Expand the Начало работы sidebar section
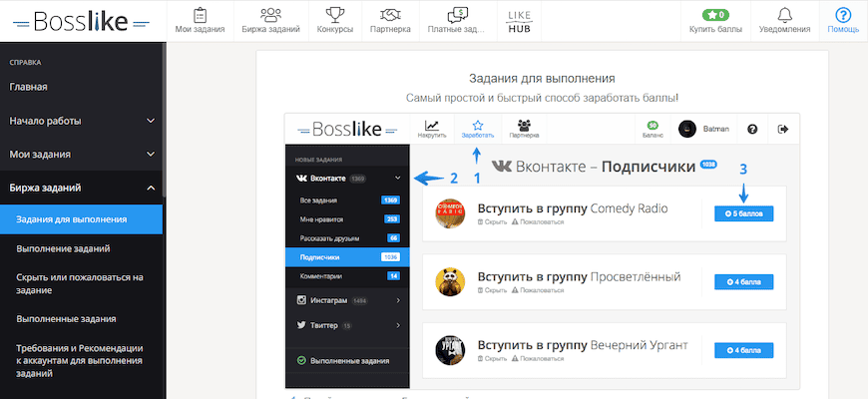 click(x=82, y=121)
